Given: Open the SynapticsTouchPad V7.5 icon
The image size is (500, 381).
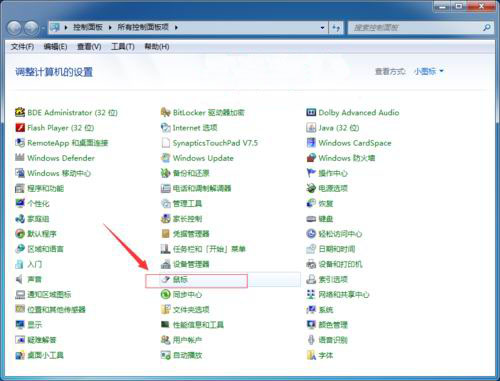Looking at the screenshot, I should 165,143.
